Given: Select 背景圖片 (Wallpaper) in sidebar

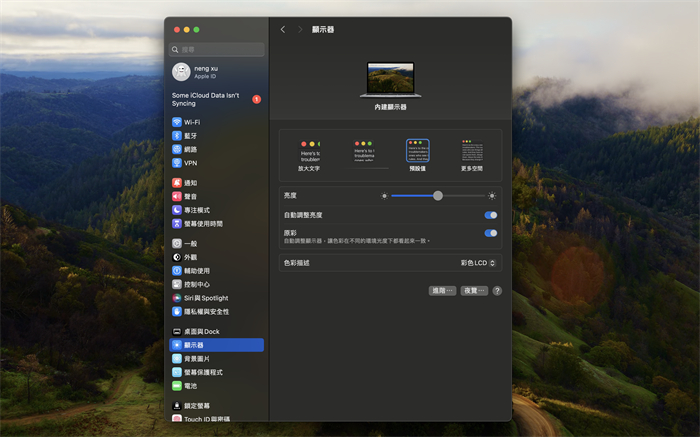Looking at the screenshot, I should (x=196, y=358).
